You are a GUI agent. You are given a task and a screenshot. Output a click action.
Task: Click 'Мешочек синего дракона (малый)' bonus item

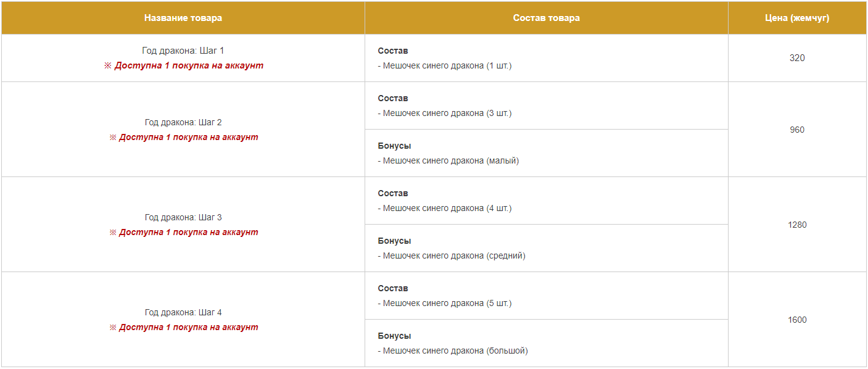click(x=448, y=160)
